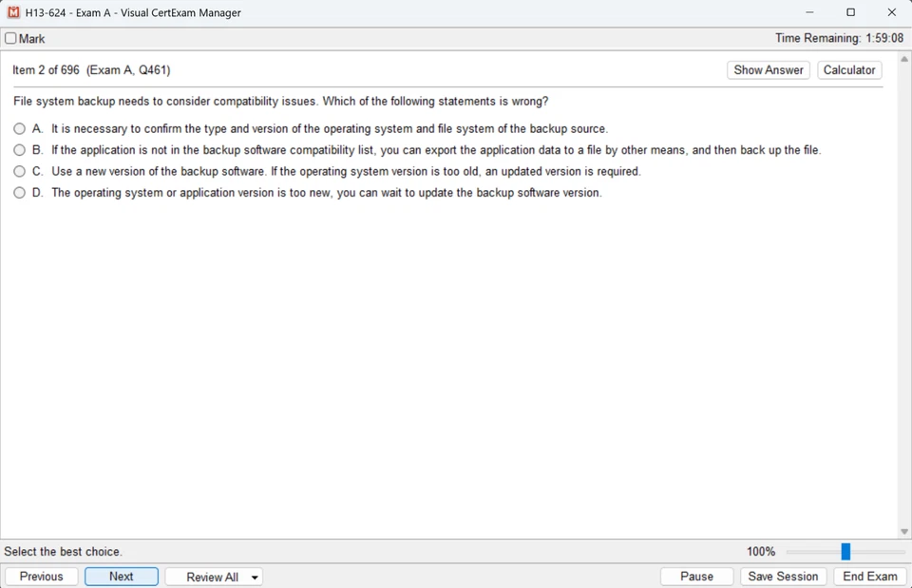Adjust the 100% zoom slider handle
The height and width of the screenshot is (588, 912).
(x=844, y=551)
